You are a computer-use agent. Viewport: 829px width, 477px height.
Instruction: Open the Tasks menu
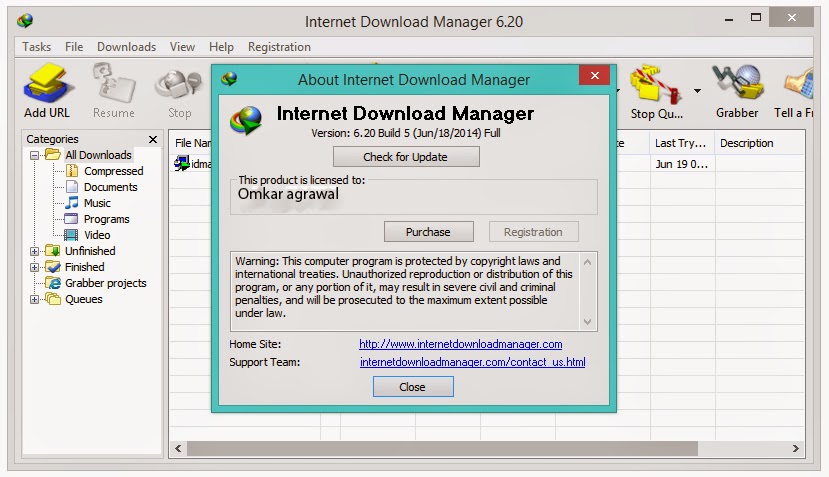(36, 47)
